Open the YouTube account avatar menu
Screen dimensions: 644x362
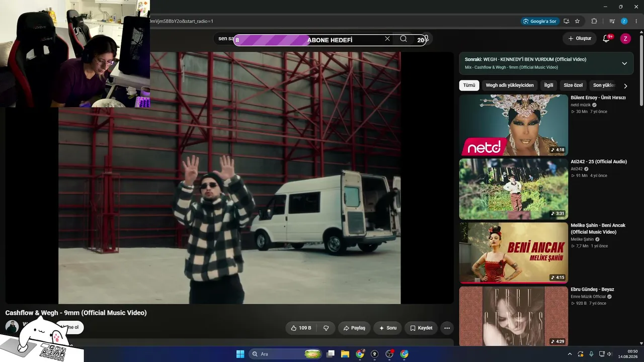pyautogui.click(x=625, y=39)
